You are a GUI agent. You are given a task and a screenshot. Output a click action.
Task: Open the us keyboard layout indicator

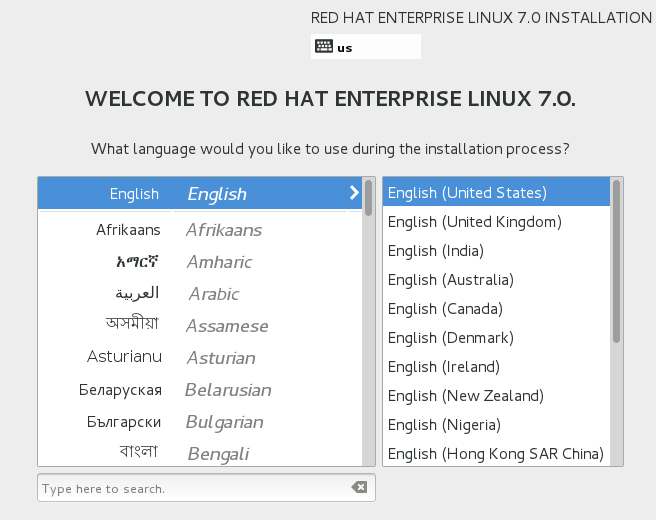[366, 46]
